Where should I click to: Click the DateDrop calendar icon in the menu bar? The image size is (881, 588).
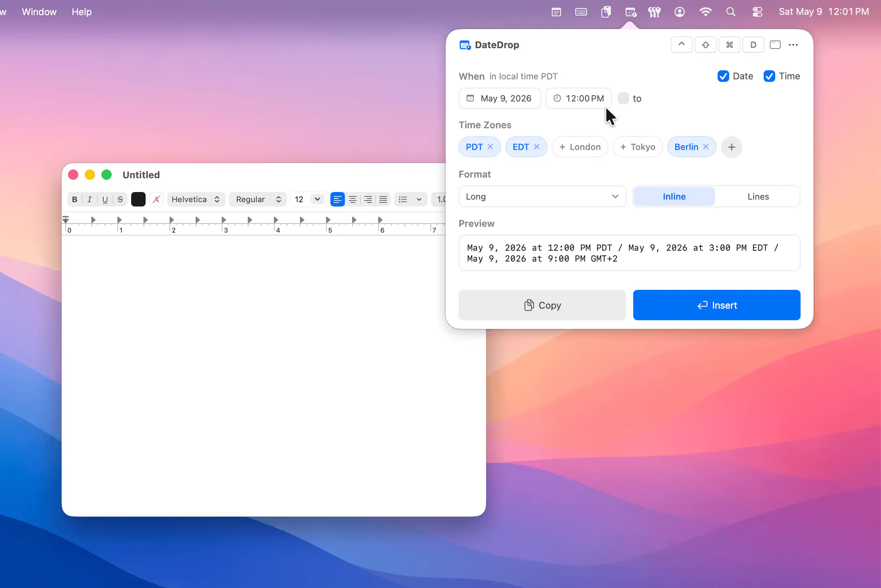coord(631,12)
